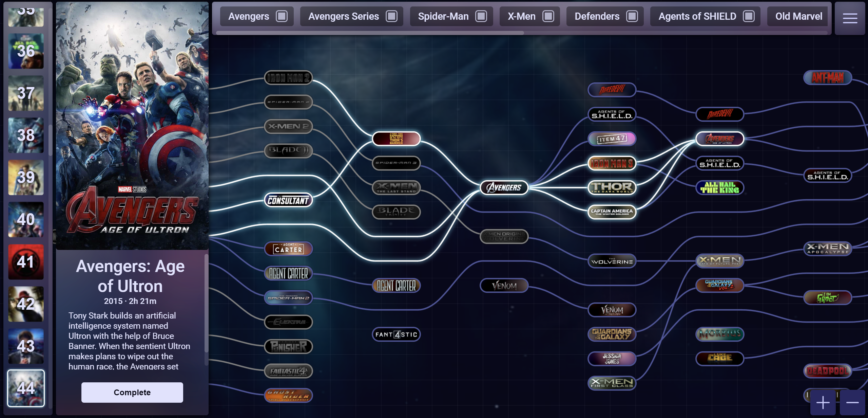
Task: Open the Blade II node
Action: coord(288,151)
